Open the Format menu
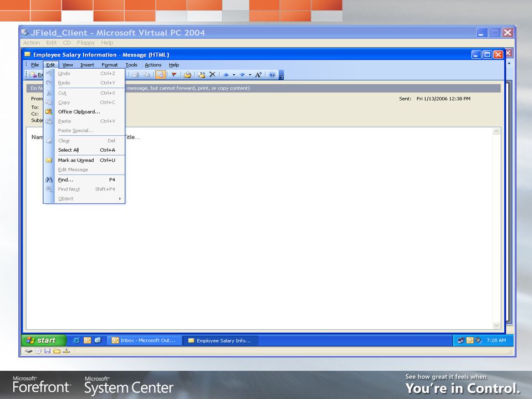This screenshot has height=399, width=532. click(x=110, y=65)
